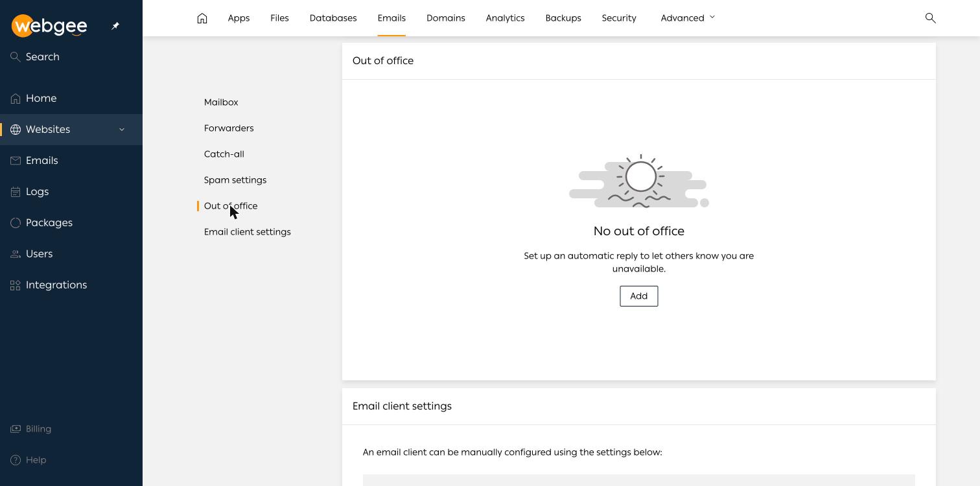
Task: Go to Email client settings link
Action: tap(248, 232)
